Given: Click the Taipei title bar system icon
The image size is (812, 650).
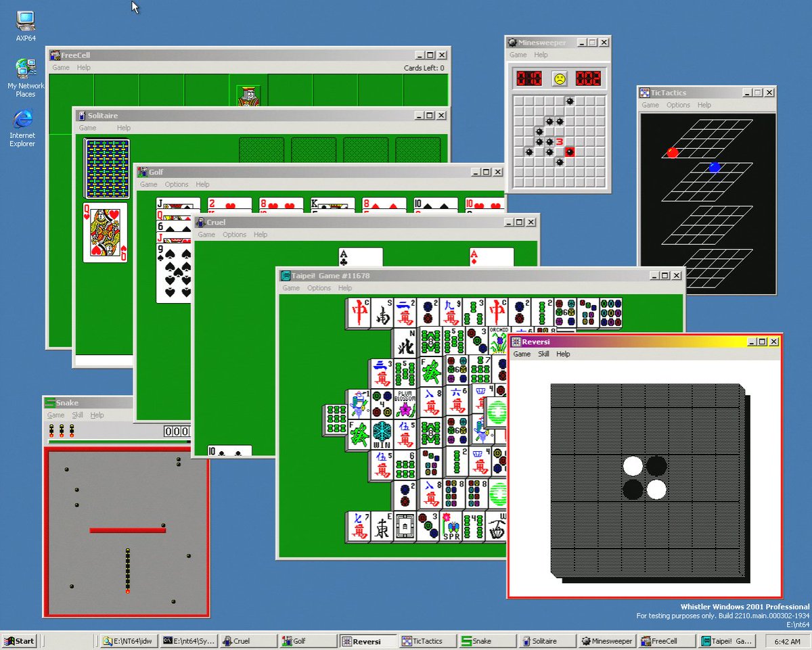Looking at the screenshot, I should coord(286,276).
